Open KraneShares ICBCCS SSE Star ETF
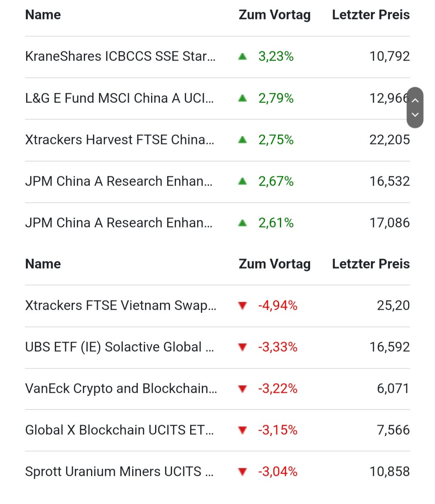Image resolution: width=435 pixels, height=504 pixels. tap(120, 56)
